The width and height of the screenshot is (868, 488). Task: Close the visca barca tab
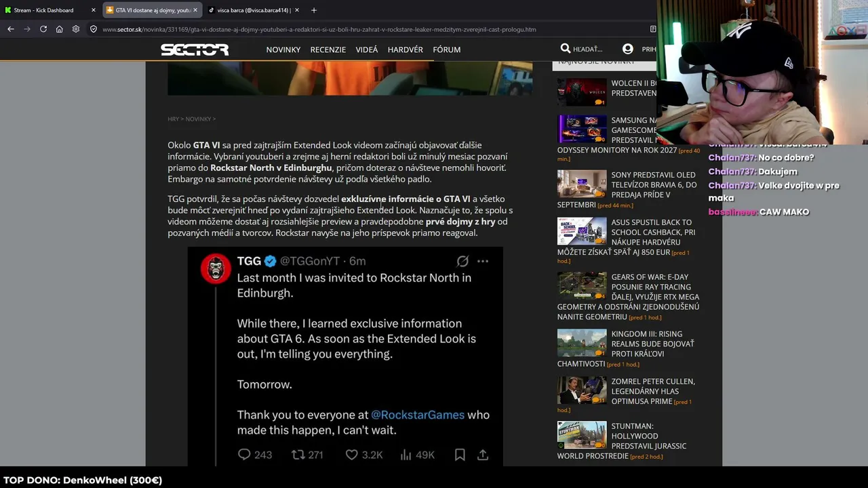(297, 10)
